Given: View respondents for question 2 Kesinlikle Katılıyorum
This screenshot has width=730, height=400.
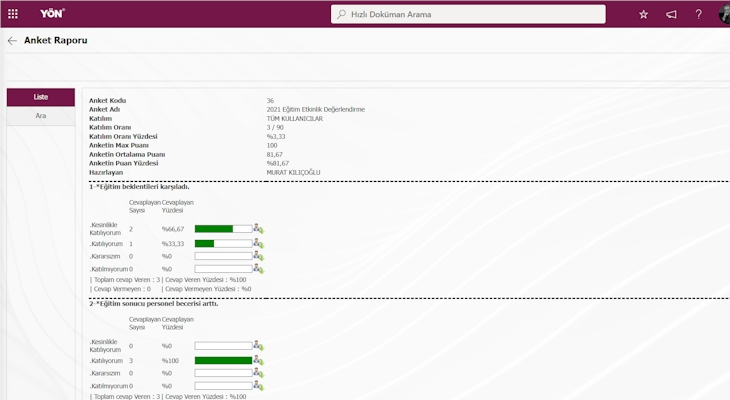Looking at the screenshot, I should pos(258,346).
